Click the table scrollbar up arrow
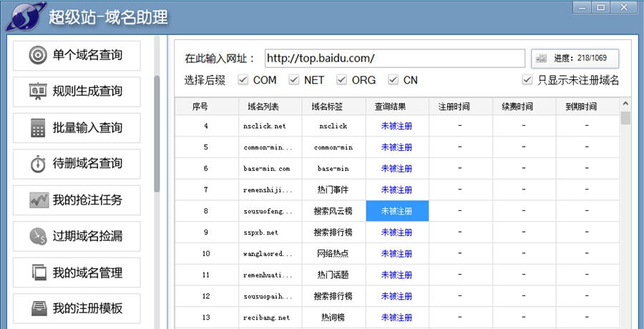The width and height of the screenshot is (644, 329). click(x=625, y=104)
